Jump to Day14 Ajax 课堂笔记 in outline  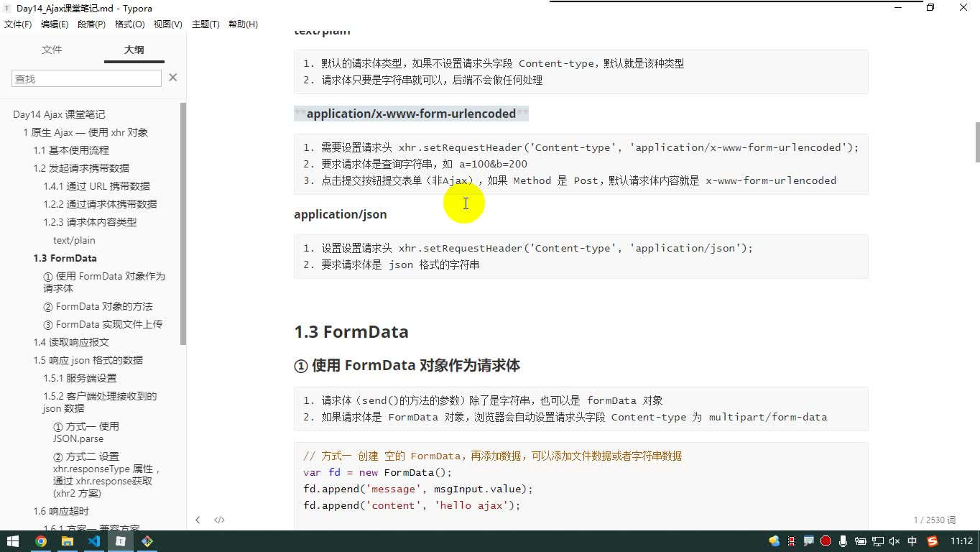pyautogui.click(x=59, y=114)
